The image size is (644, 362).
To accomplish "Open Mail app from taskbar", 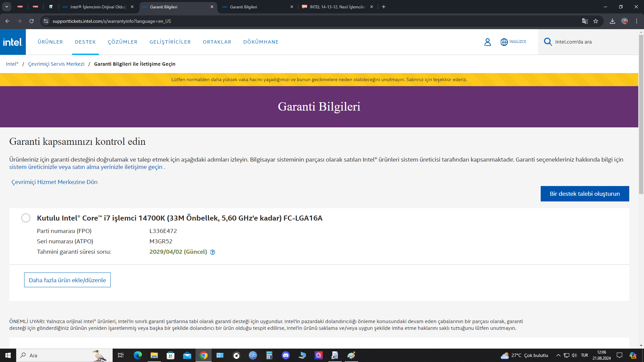I will click(187, 355).
